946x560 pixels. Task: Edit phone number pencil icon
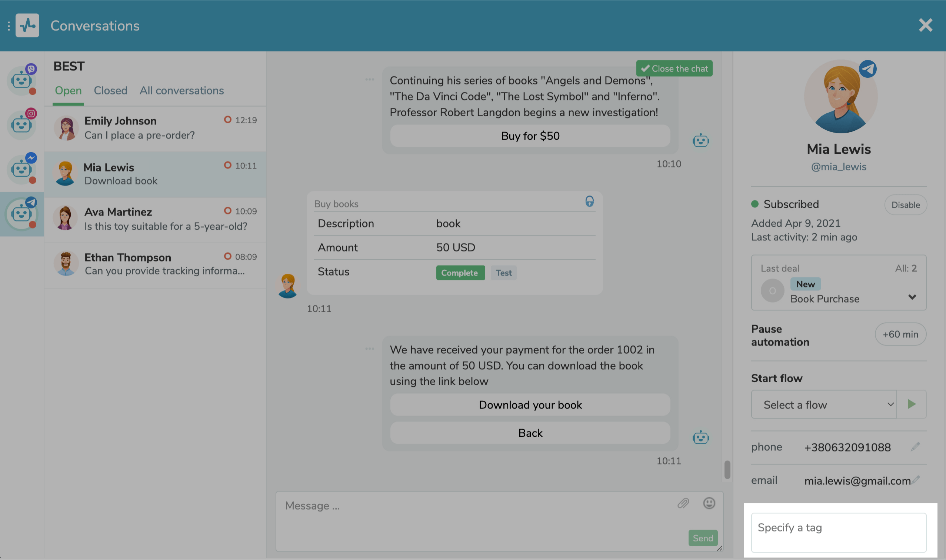915,447
